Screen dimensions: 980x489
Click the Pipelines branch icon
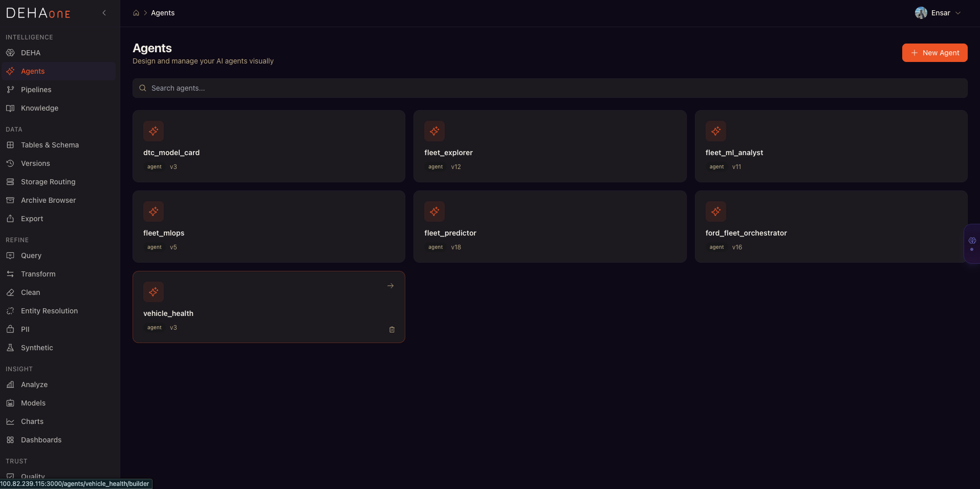[x=10, y=90]
